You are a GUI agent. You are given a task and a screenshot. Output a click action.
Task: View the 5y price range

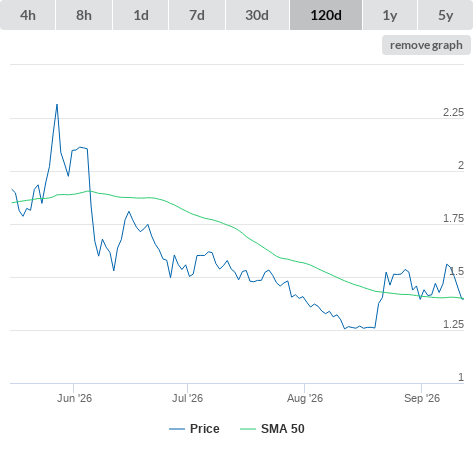tap(445, 15)
